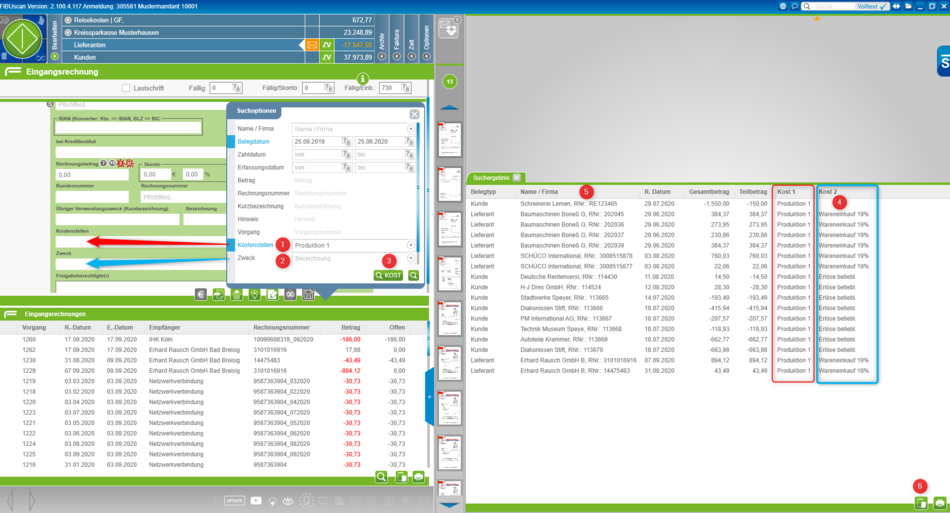950x513 pixels.
Task: Click the export icon below Suchergebnis table
Action: tap(920, 503)
